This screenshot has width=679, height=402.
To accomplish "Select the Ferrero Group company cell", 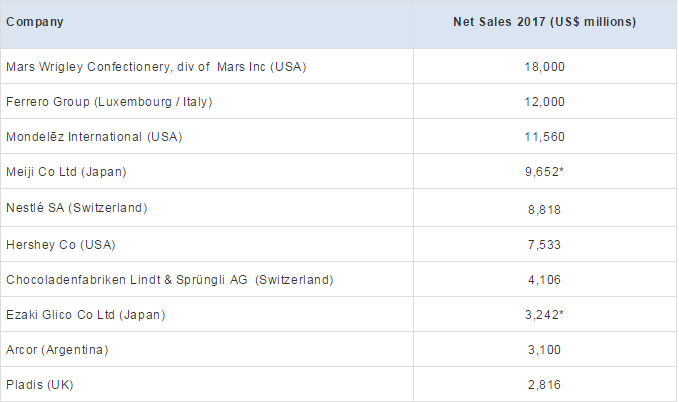I will [x=109, y=102].
